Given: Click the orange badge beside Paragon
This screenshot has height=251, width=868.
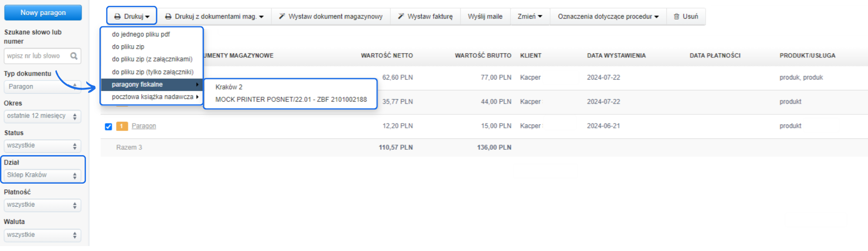Looking at the screenshot, I should coord(122,126).
